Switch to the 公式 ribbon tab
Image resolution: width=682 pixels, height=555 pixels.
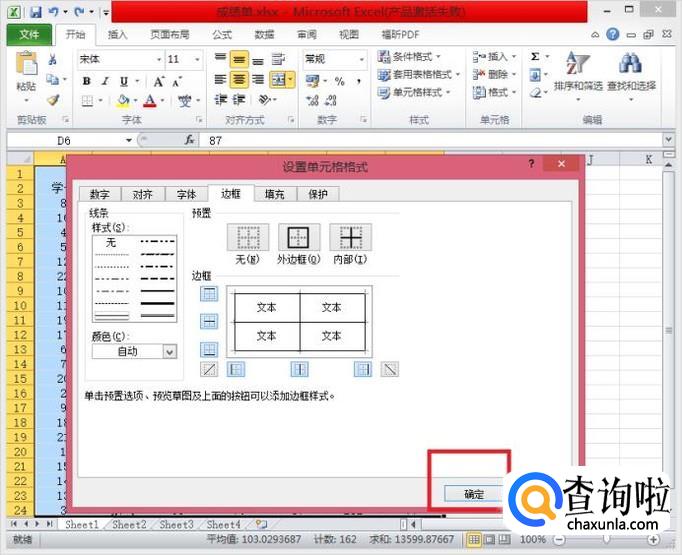222,34
